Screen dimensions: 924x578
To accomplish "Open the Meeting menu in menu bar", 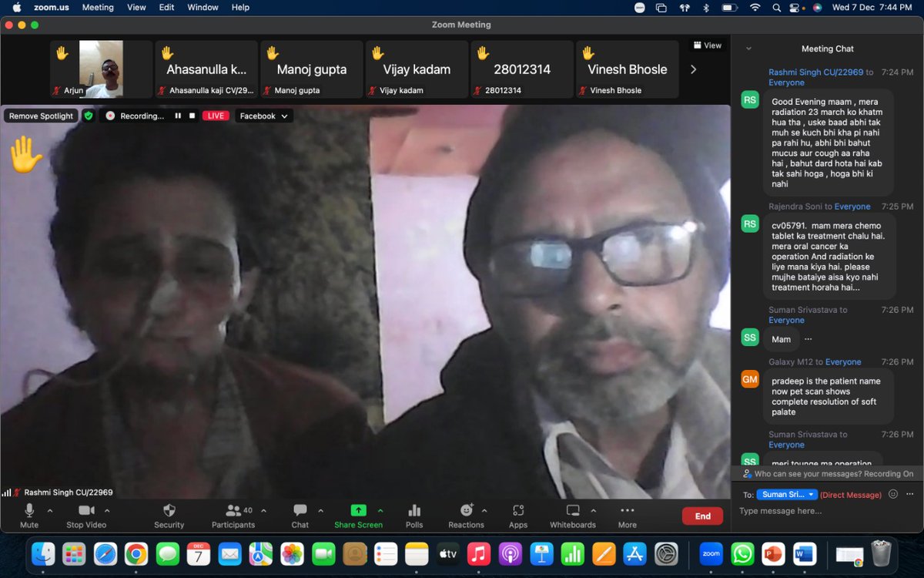I will click(98, 7).
